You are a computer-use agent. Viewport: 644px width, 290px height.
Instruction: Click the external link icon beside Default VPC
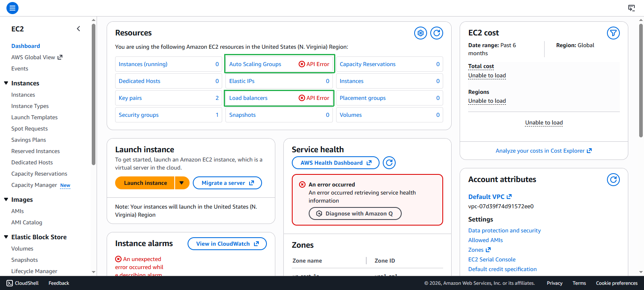pyautogui.click(x=509, y=197)
